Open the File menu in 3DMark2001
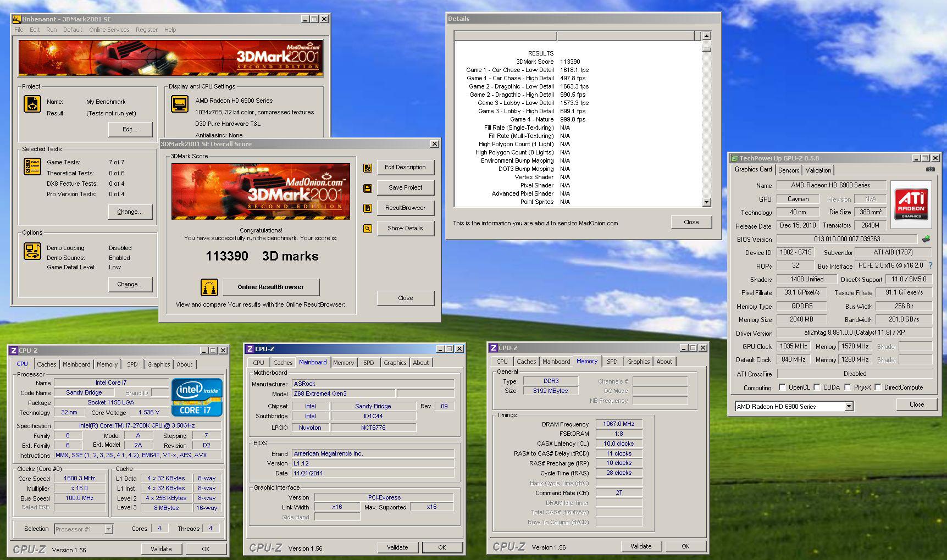The width and height of the screenshot is (947, 560). (19, 30)
